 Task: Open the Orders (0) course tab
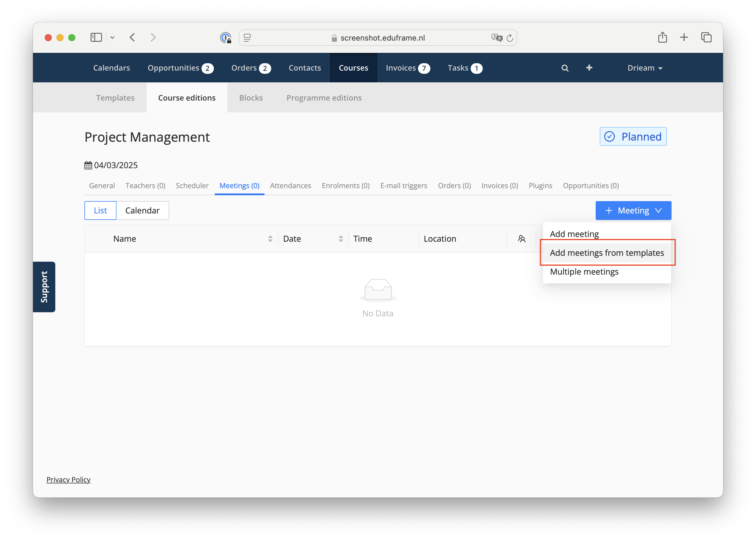[454, 186]
